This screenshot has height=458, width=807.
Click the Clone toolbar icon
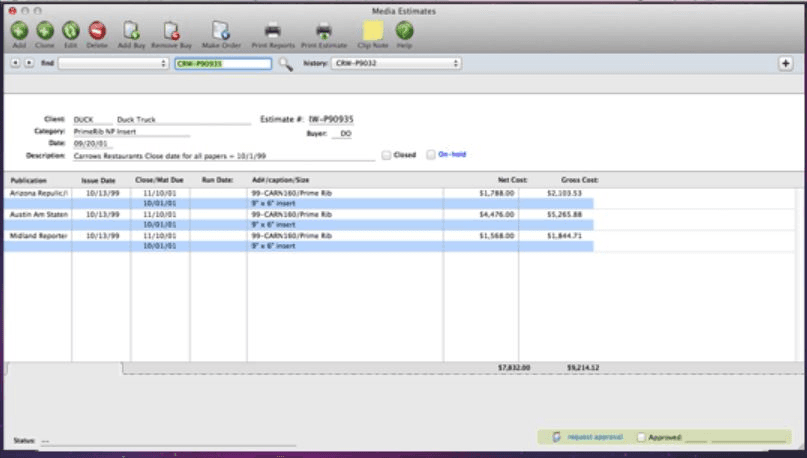(45, 32)
